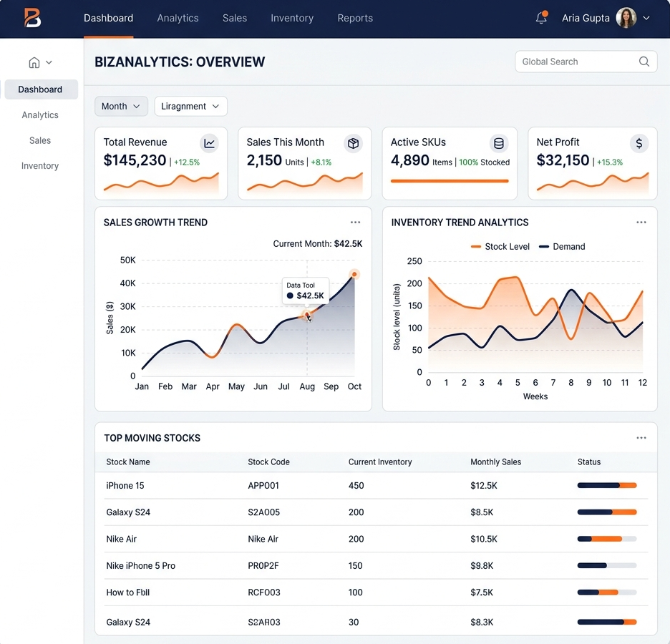Image resolution: width=670 pixels, height=644 pixels.
Task: Click stock code RCF003
Action: (x=264, y=592)
